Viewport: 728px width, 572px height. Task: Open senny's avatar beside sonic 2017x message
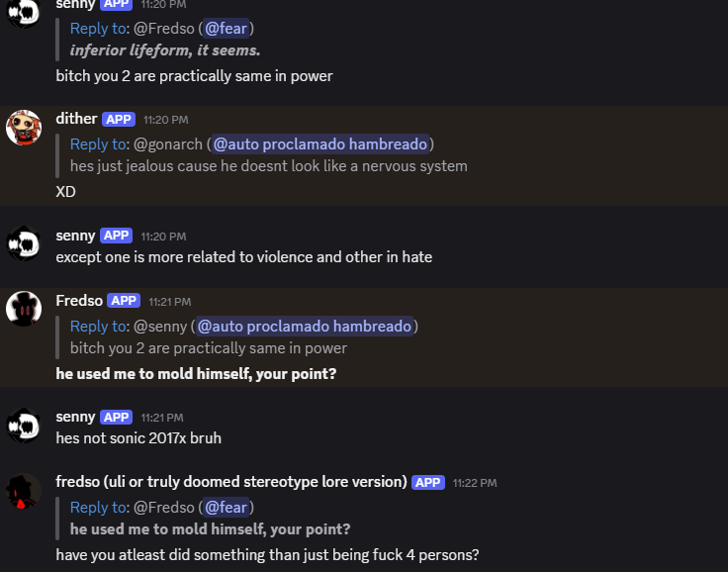pyautogui.click(x=24, y=426)
